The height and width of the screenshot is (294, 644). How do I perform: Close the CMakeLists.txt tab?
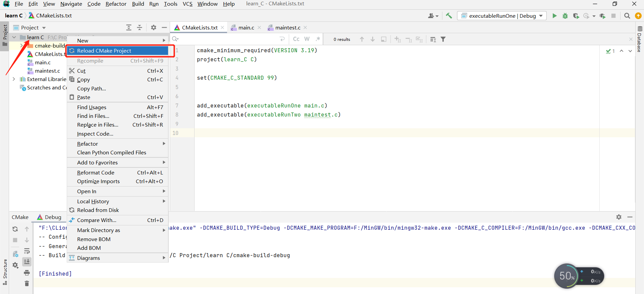pos(222,27)
